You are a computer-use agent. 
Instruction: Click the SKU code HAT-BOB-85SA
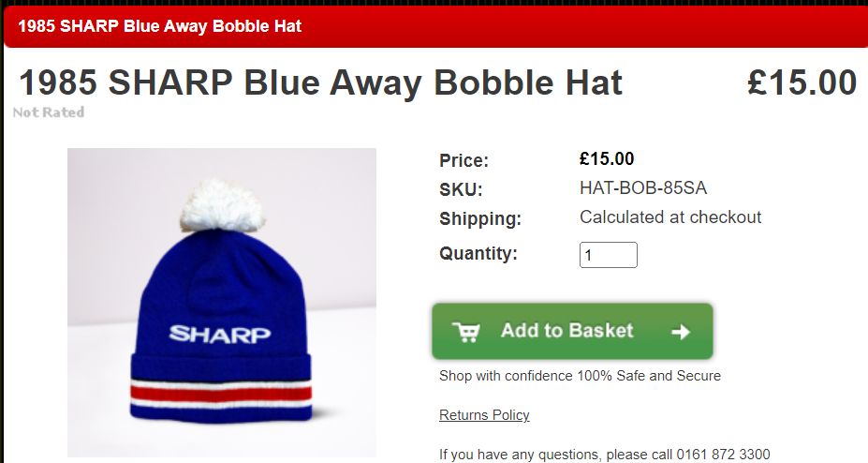point(643,187)
